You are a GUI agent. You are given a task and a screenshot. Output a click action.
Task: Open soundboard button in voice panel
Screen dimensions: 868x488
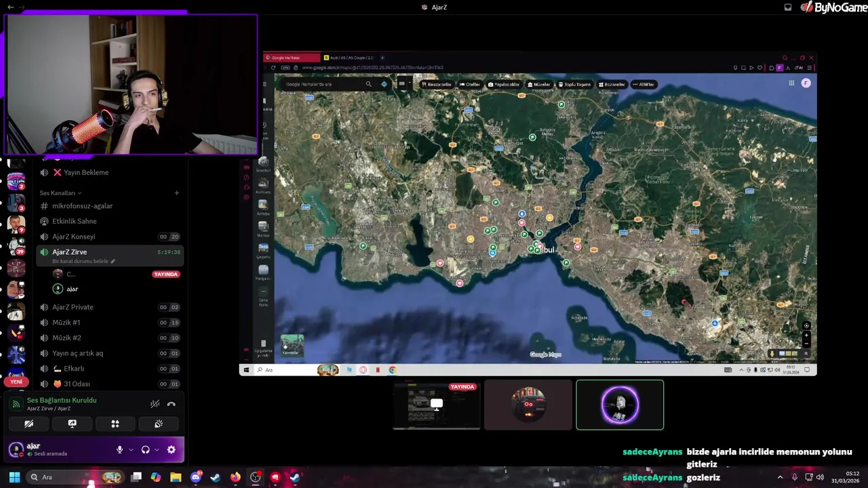pos(159,424)
